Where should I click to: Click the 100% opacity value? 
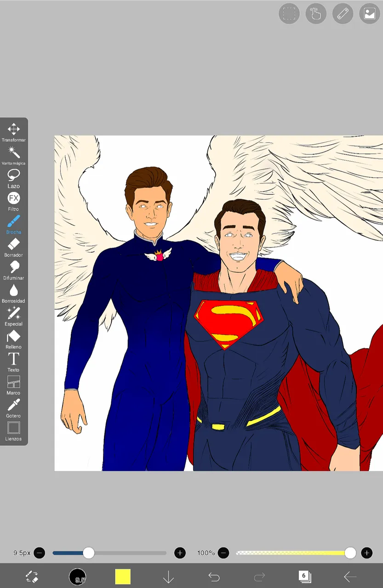pyautogui.click(x=206, y=553)
